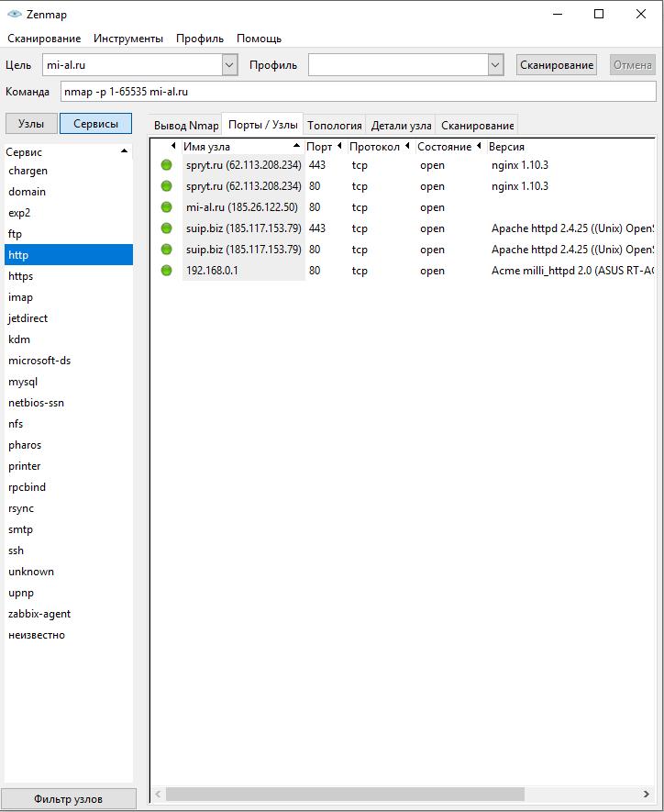Viewport: 664px width, 812px height.
Task: Toggle the Сервисы view button
Action: (95, 124)
